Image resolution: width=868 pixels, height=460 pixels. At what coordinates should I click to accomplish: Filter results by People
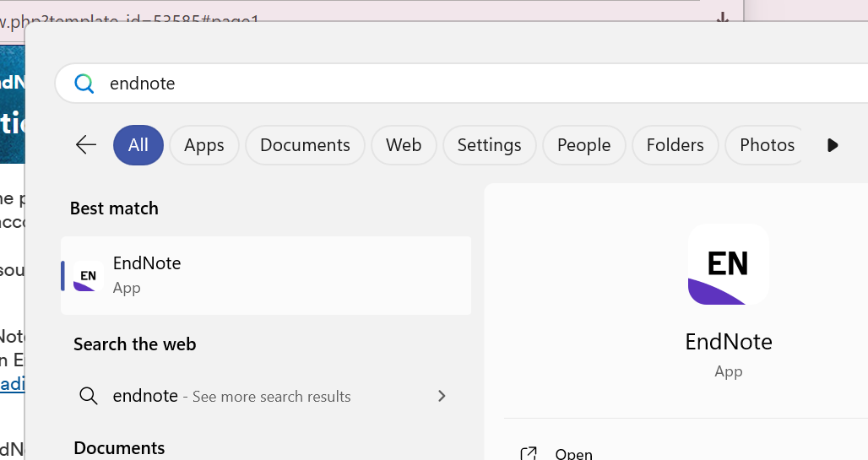pos(583,145)
